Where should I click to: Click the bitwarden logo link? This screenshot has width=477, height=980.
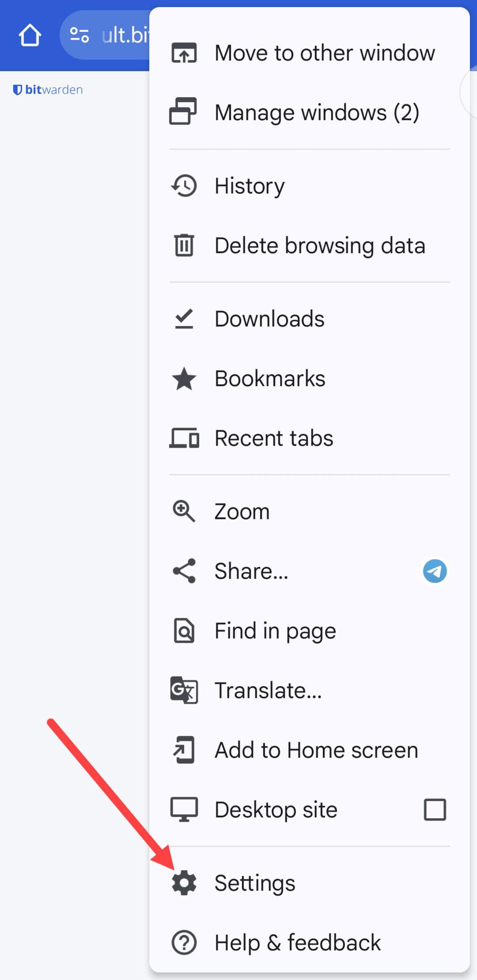(x=48, y=90)
